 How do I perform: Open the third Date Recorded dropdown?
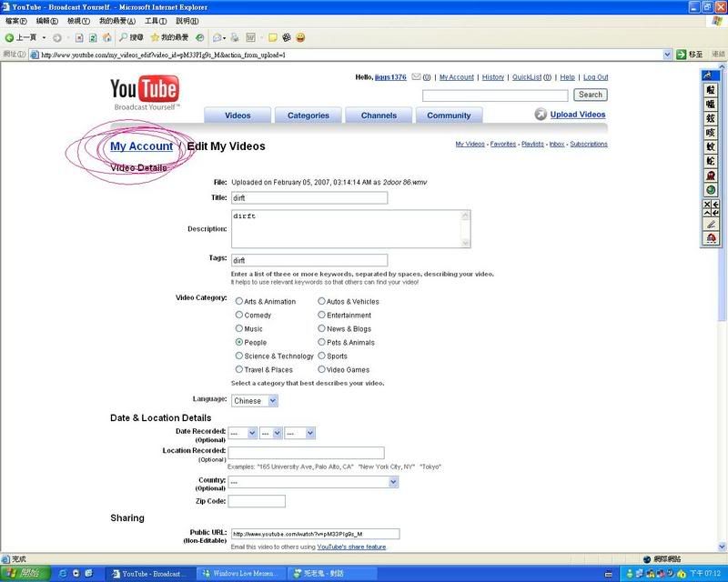[x=300, y=433]
